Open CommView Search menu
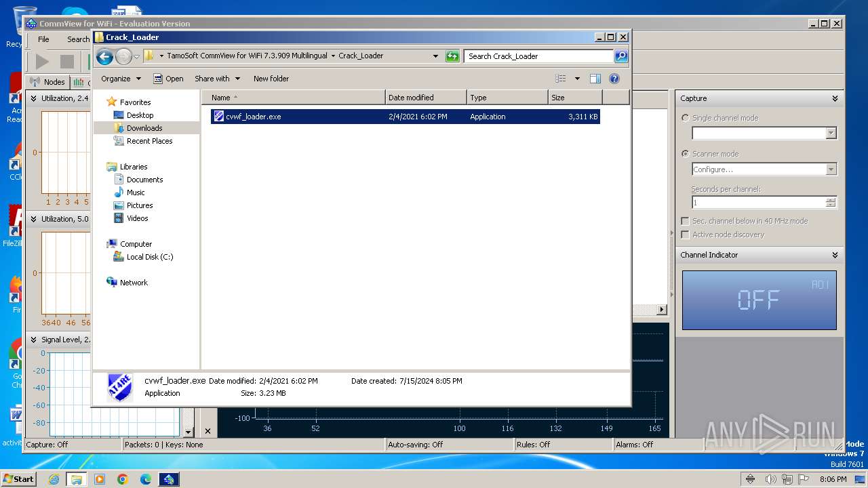Viewport: 868px width, 488px height. pyautogui.click(x=78, y=39)
